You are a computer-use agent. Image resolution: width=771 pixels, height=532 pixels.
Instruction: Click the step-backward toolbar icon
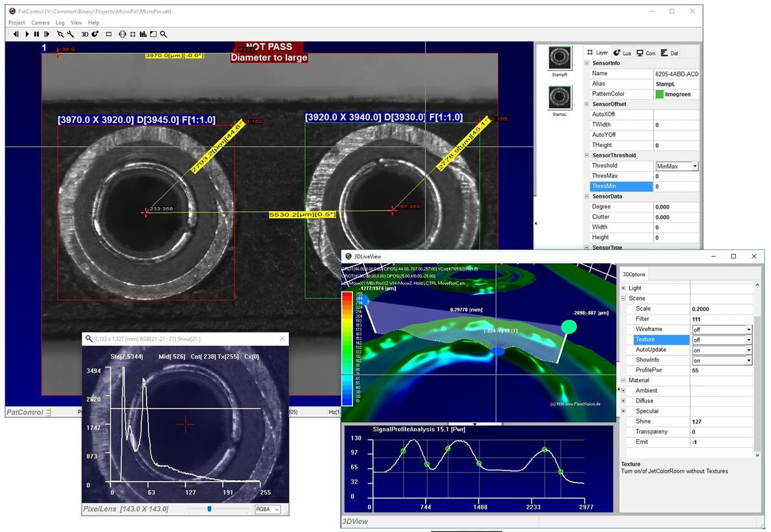16,34
